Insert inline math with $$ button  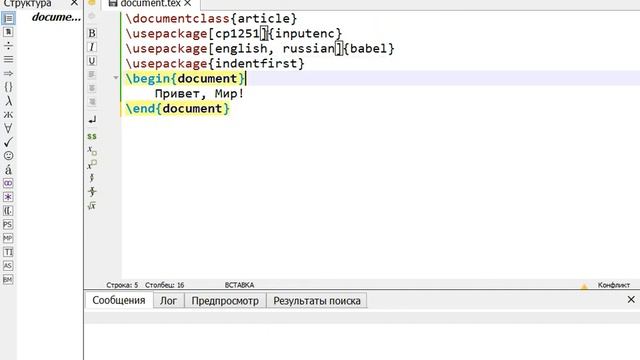click(92, 136)
